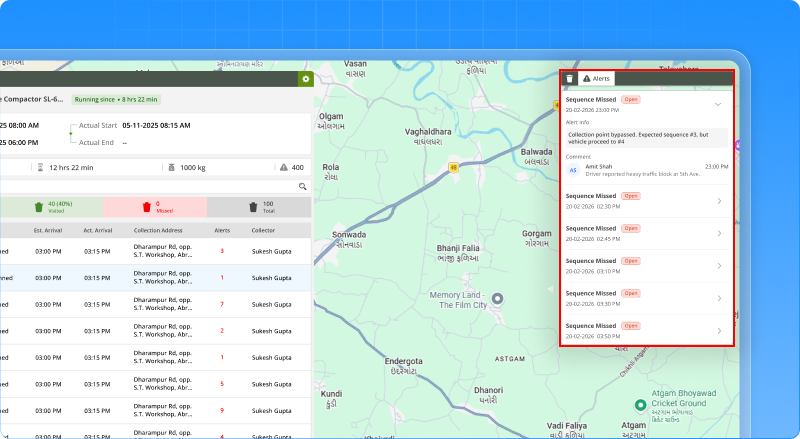
Task: Expand the 03:50 PM Sequence Missed alert
Action: click(x=718, y=330)
